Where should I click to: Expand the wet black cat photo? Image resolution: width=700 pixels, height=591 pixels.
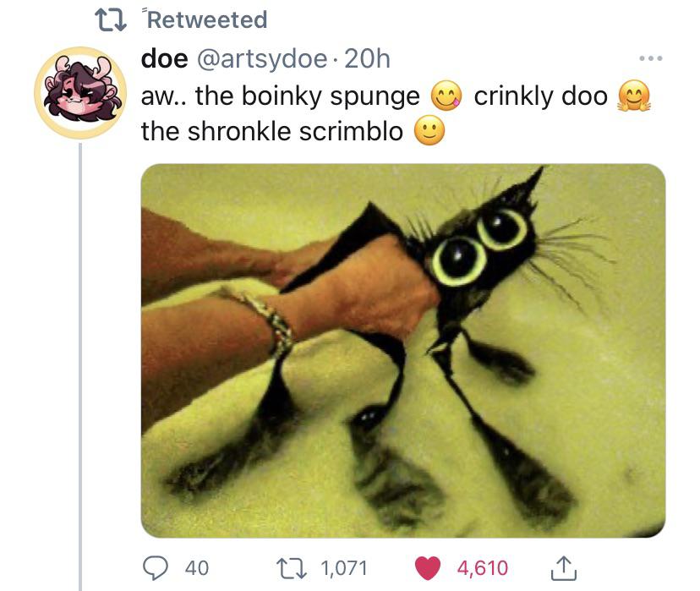pyautogui.click(x=402, y=350)
